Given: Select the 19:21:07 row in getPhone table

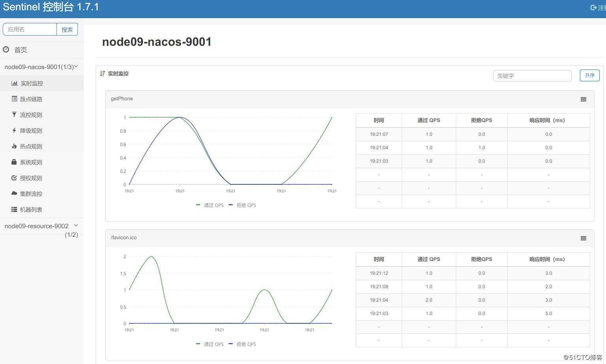Looking at the screenshot, I should 473,134.
